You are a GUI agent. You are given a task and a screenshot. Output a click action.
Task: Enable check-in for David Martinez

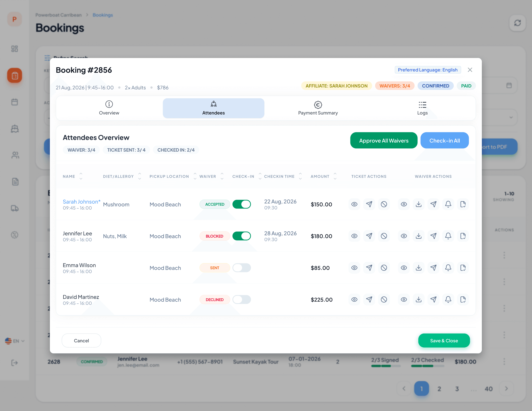click(241, 299)
